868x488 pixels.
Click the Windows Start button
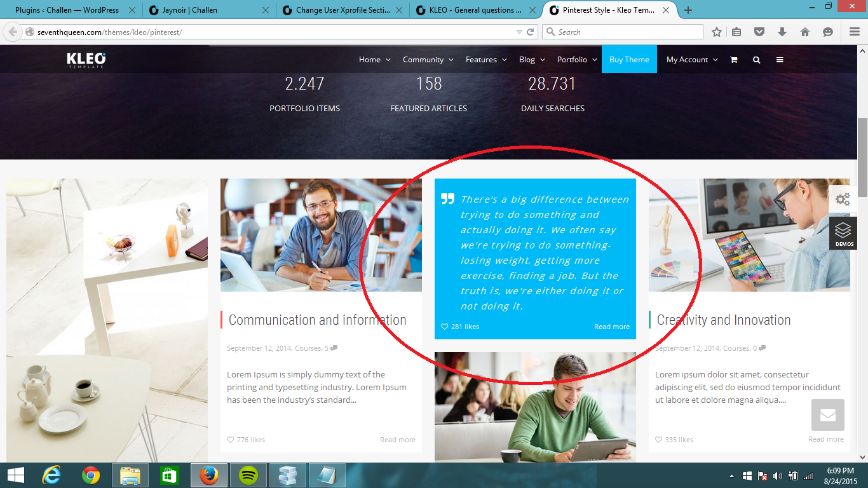[x=15, y=475]
